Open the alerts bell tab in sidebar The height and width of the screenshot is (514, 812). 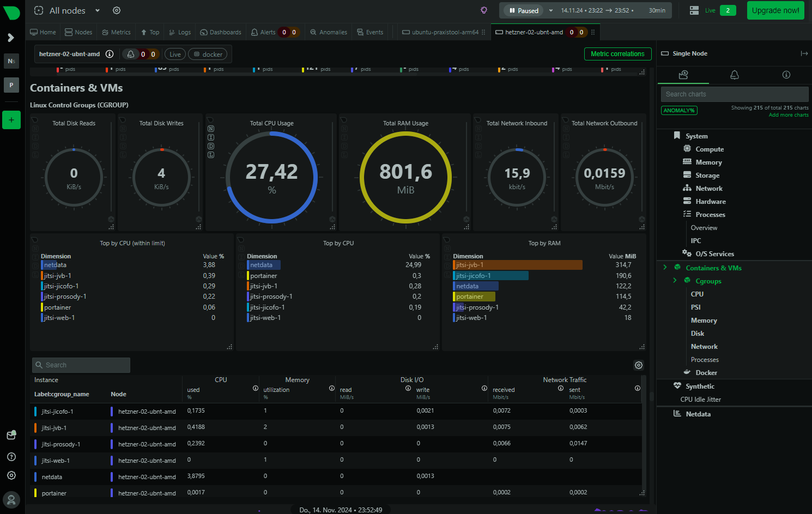tap(734, 75)
